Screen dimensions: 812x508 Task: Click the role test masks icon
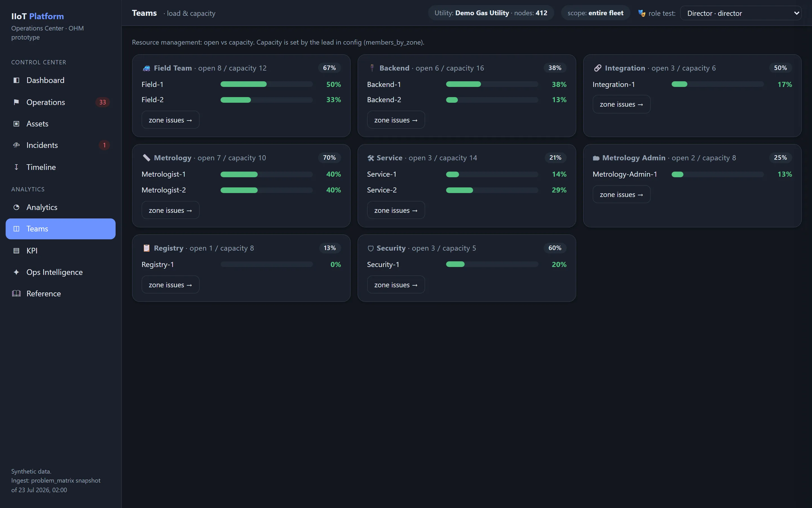(x=641, y=14)
